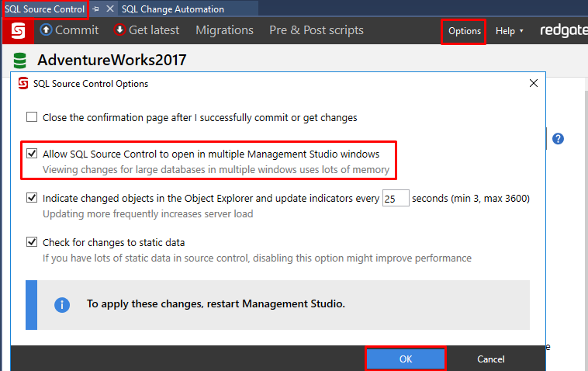This screenshot has width=588, height=371.
Task: Click the Commit up-arrow icon
Action: 46,29
